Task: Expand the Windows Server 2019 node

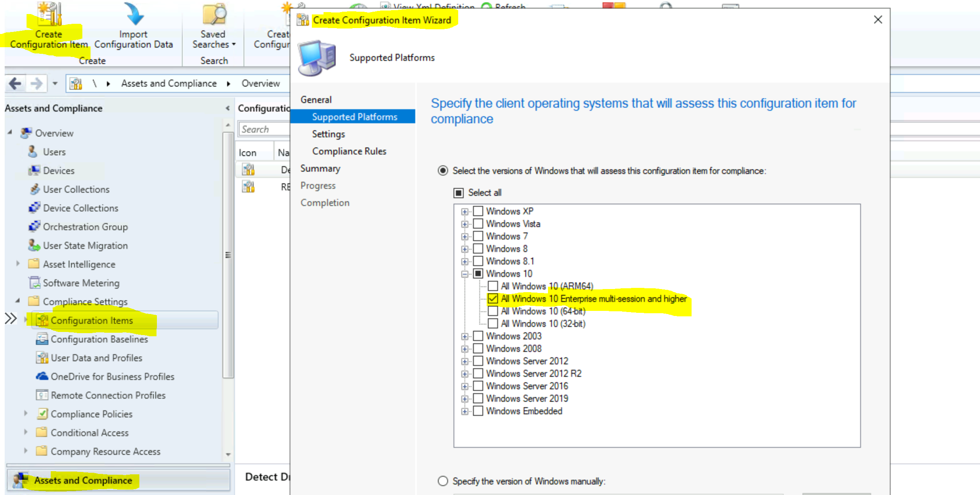Action: tap(464, 399)
